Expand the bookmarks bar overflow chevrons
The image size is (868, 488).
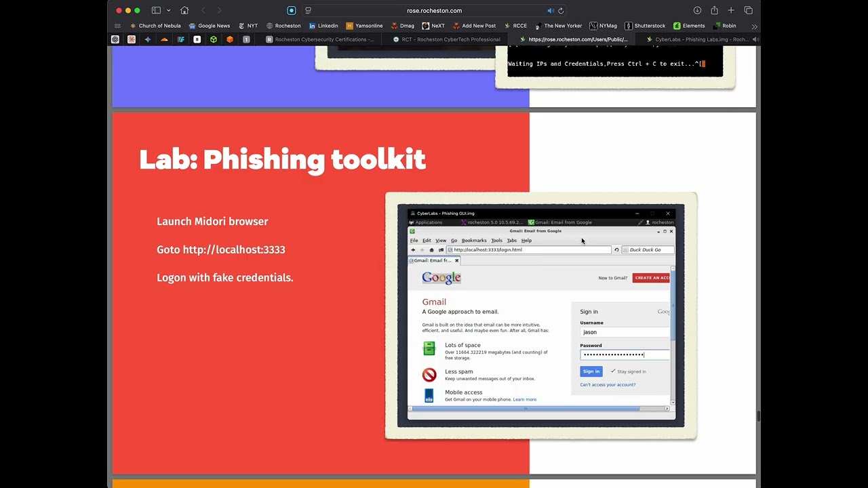[754, 26]
